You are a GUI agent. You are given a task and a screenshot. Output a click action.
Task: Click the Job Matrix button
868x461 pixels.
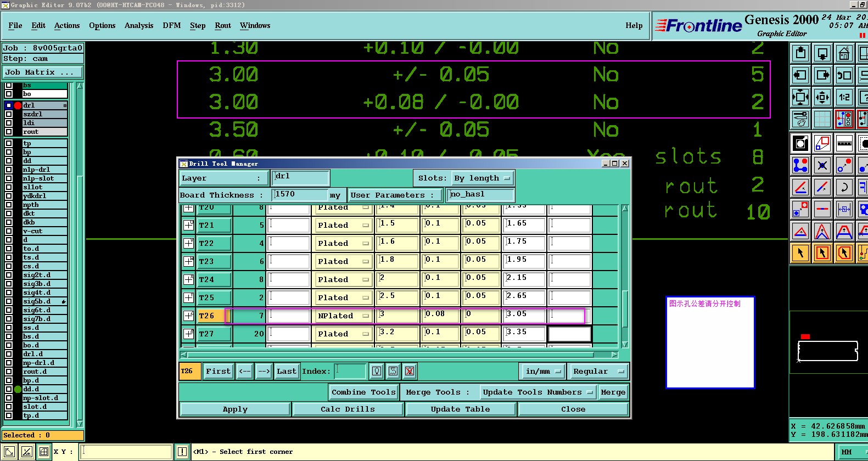pos(42,72)
